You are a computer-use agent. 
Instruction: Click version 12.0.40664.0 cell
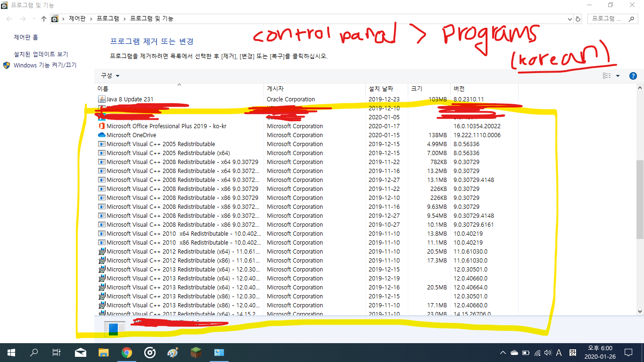(471, 288)
